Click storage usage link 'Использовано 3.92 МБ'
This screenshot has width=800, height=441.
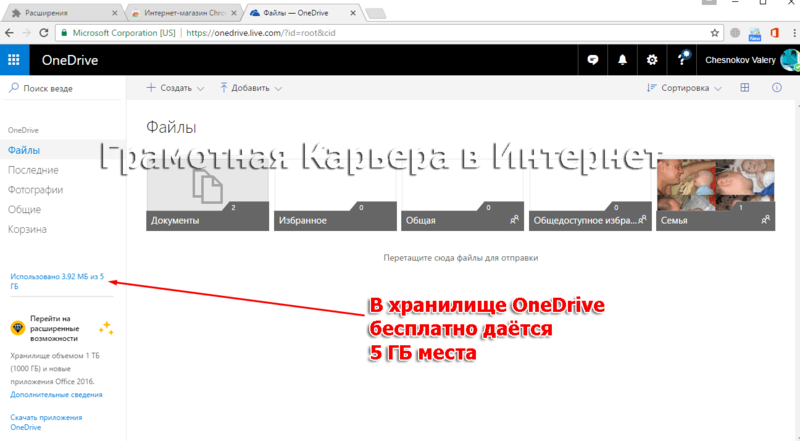(x=57, y=281)
